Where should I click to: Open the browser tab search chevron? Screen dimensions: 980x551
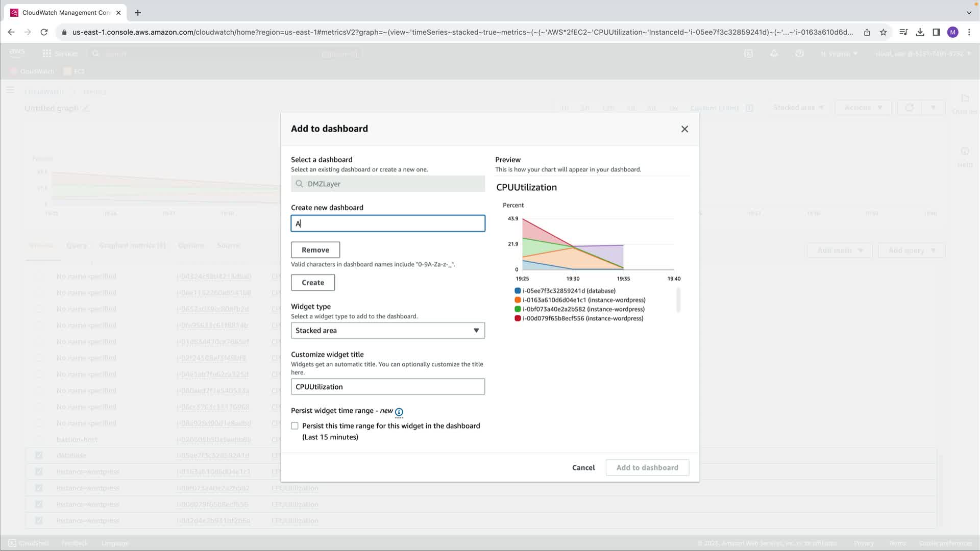(x=969, y=13)
